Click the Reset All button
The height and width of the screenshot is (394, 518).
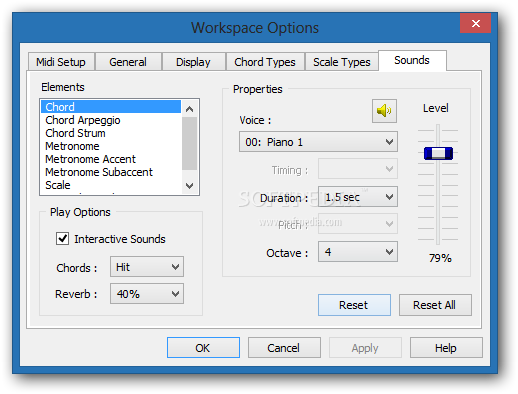[x=435, y=305]
